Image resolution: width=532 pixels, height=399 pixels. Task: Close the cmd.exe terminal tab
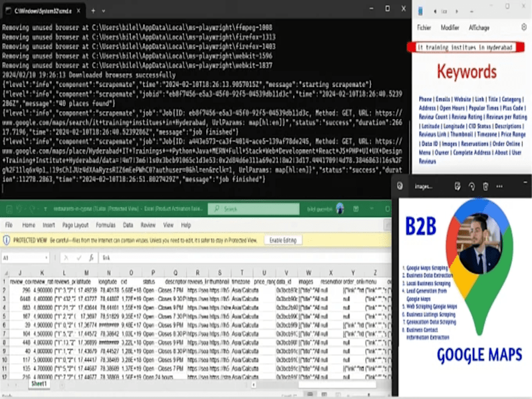[x=78, y=11]
